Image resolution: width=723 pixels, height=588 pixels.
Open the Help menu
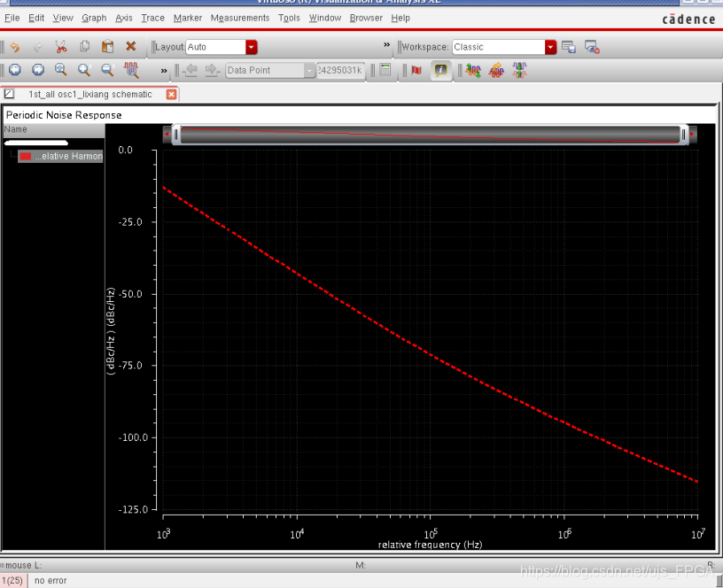[400, 18]
